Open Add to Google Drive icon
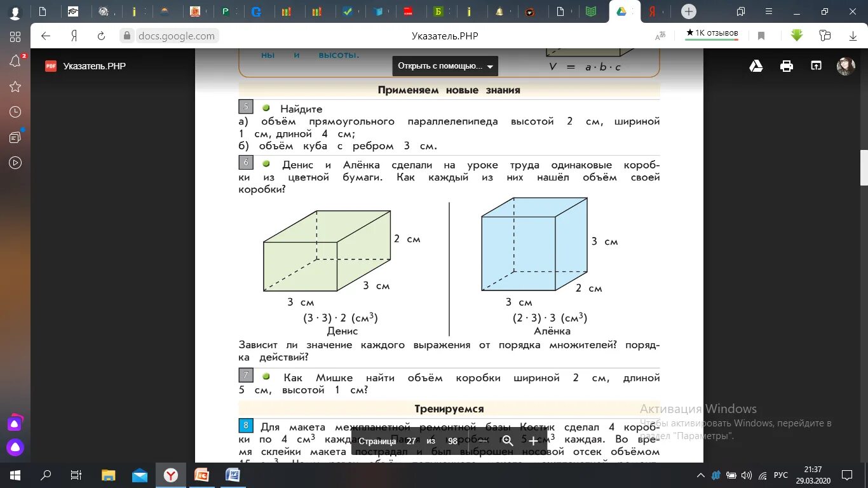Viewport: 868px width, 488px height. [756, 66]
